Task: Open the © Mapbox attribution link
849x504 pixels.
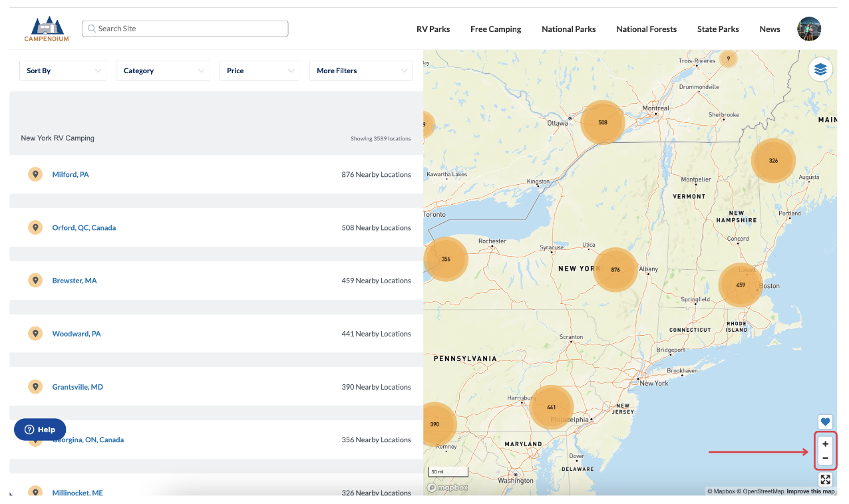Action: pos(721,491)
